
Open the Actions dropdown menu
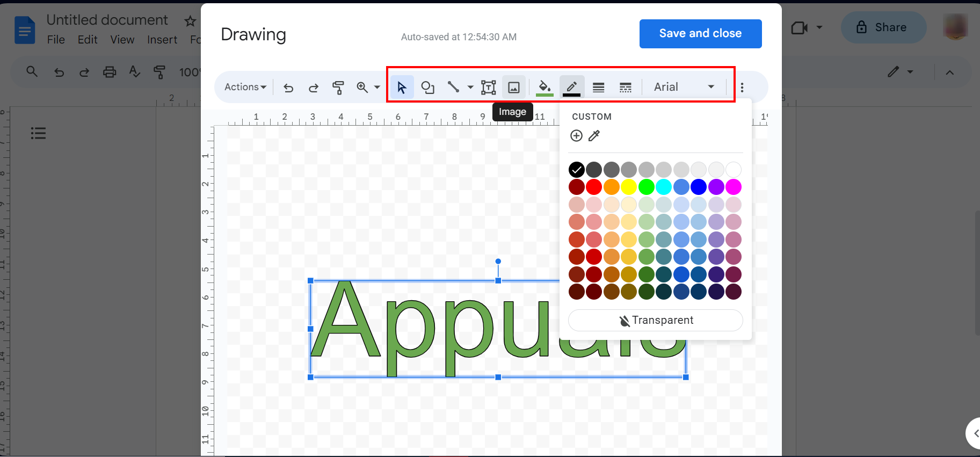(x=245, y=87)
